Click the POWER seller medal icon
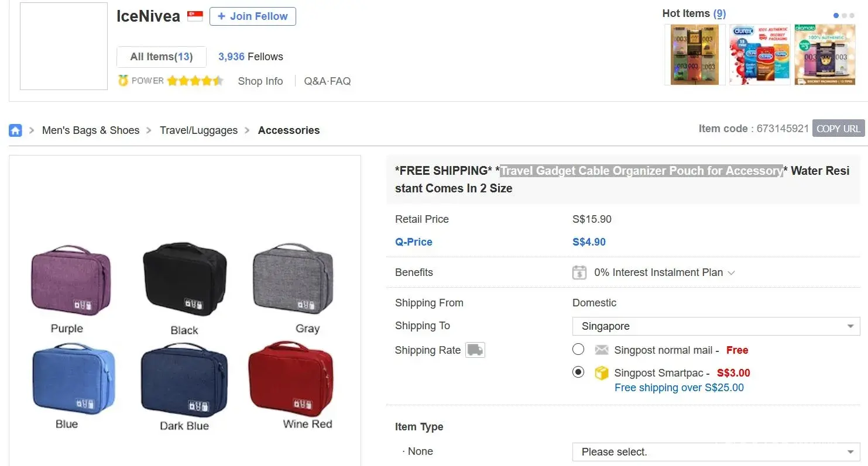The image size is (868, 466). click(x=123, y=81)
